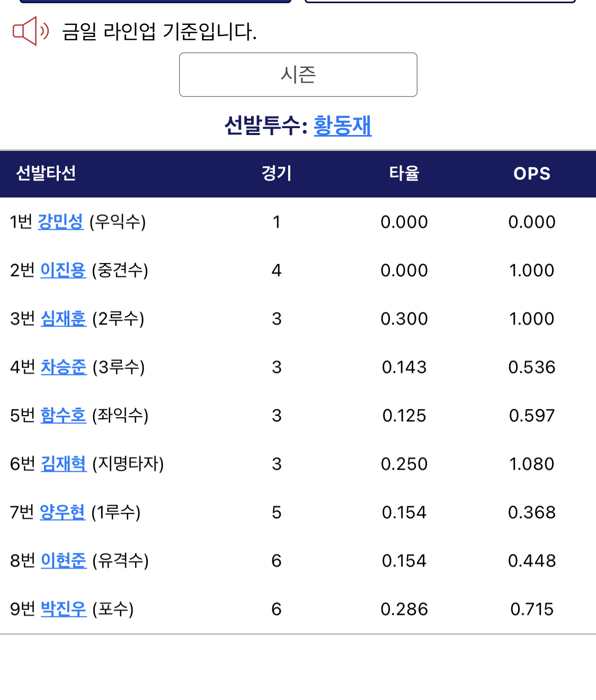
Task: Click the 타율 batting average header
Action: (x=404, y=173)
